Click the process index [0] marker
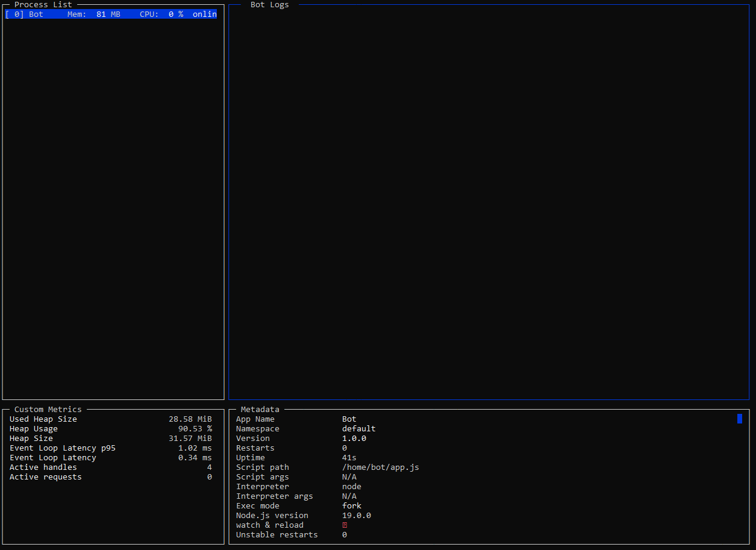Viewport: 756px width, 550px height. tap(13, 14)
